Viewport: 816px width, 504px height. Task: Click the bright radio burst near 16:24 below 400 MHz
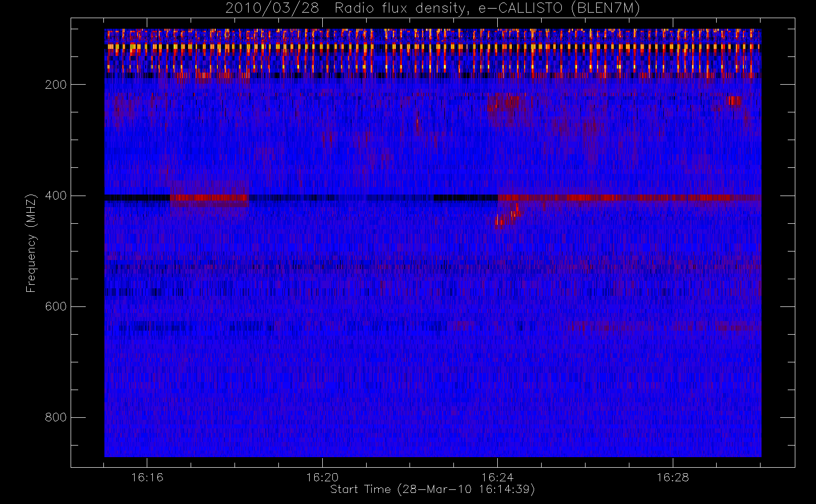tap(507, 216)
